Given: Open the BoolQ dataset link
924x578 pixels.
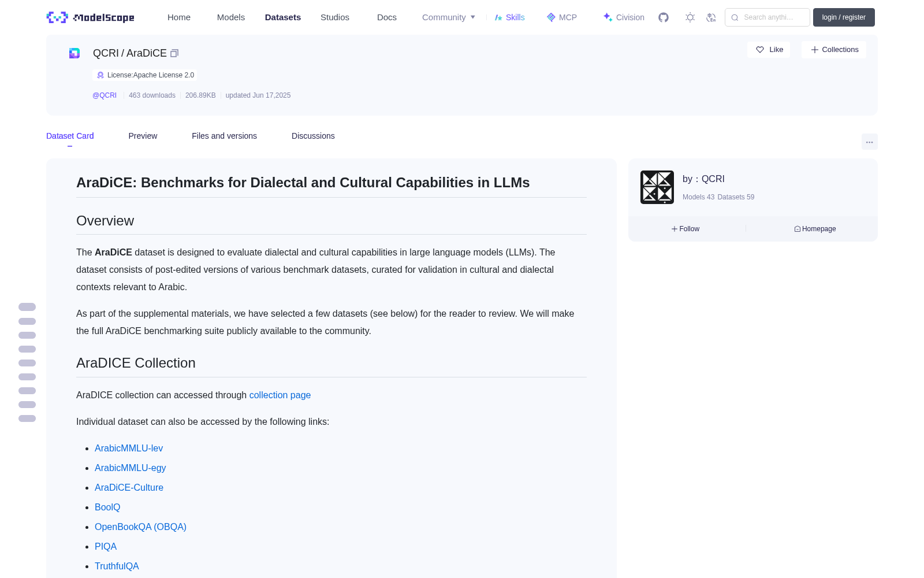Looking at the screenshot, I should 107,507.
